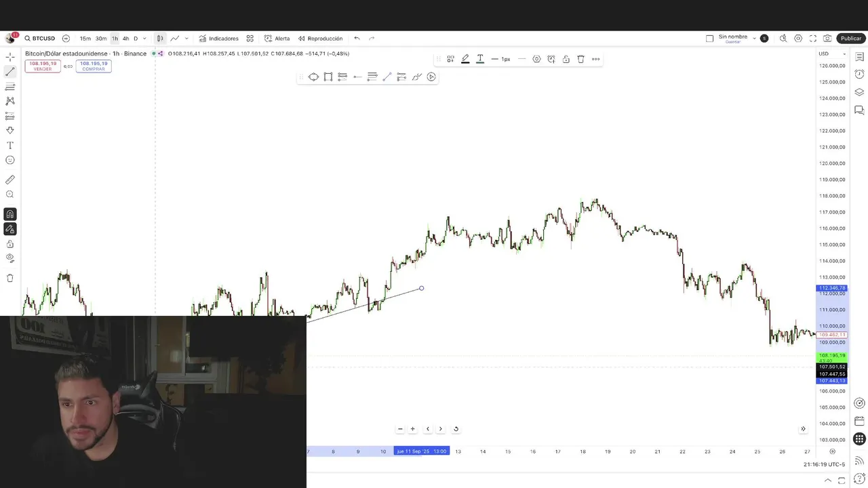
Task: Open line style selector
Action: pos(521,59)
